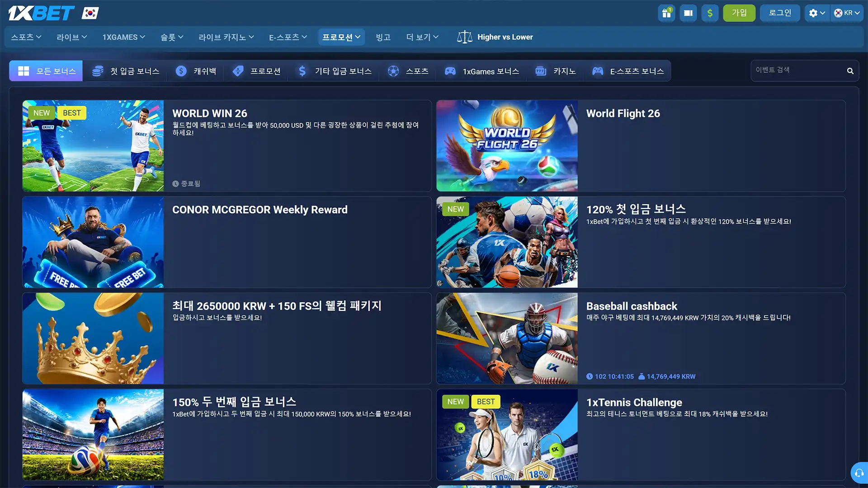This screenshot has width=868, height=488.
Task: Select the 기타 입금 보너스 tab
Action: click(335, 71)
